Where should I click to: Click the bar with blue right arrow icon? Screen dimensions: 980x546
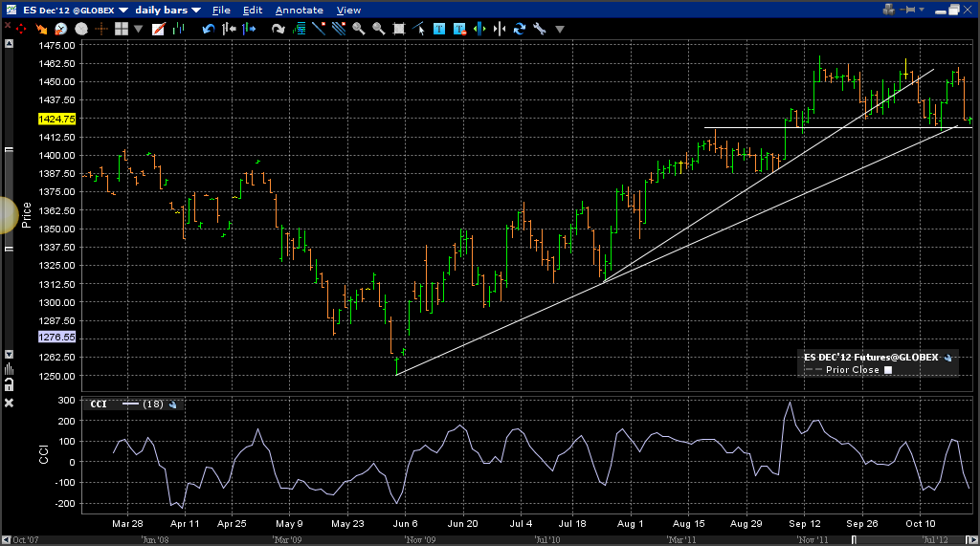[x=249, y=29]
